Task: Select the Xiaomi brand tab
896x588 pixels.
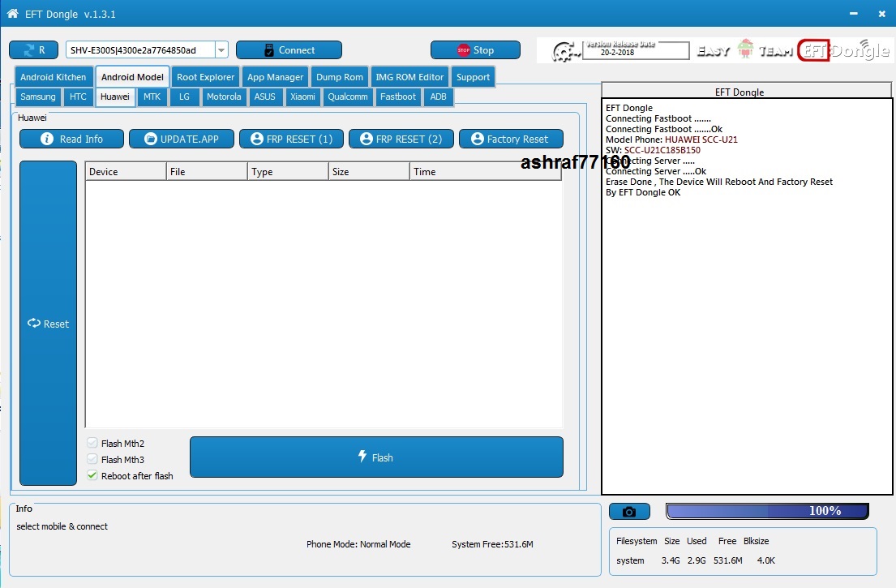Action: coord(302,97)
